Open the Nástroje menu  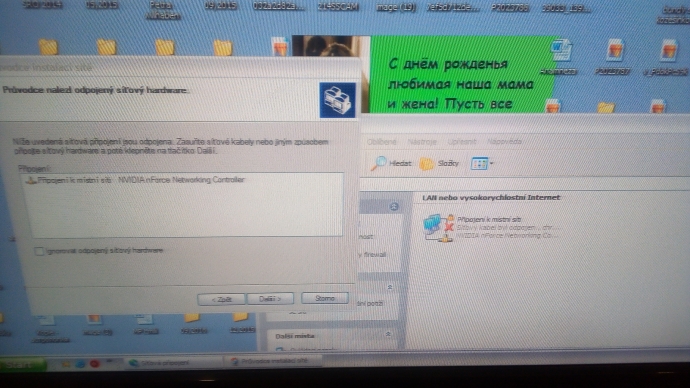point(422,142)
